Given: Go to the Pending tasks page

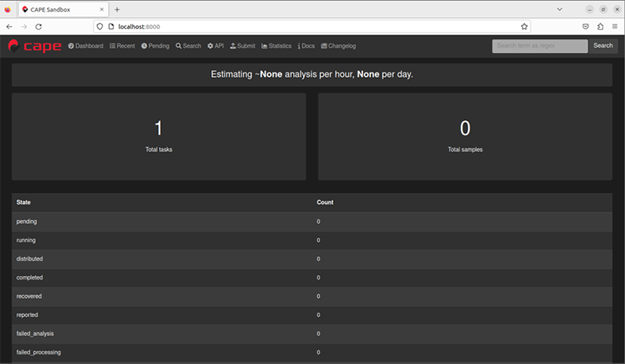Looking at the screenshot, I should point(155,46).
